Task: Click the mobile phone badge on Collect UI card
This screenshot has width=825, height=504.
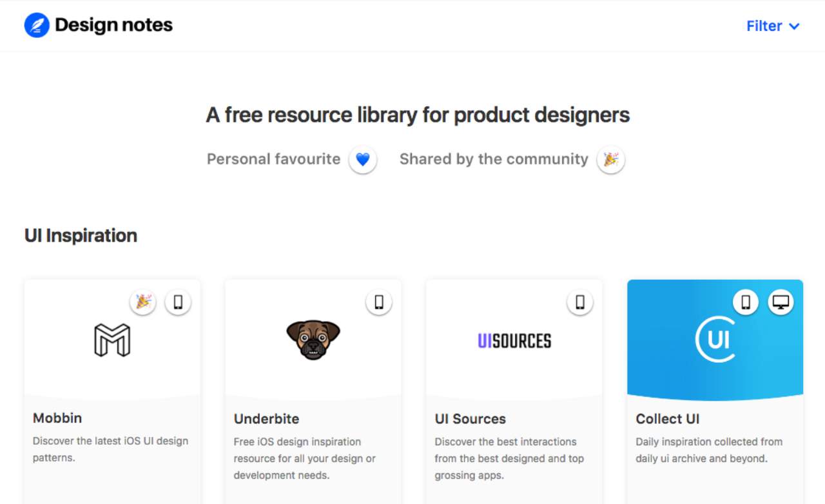Action: [x=746, y=302]
